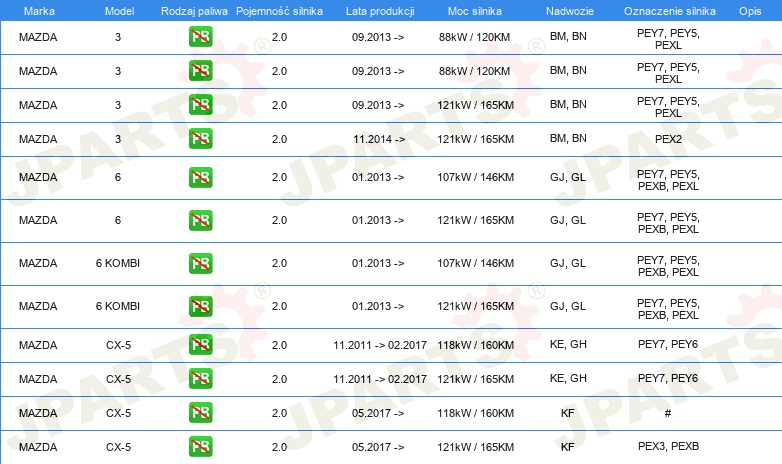This screenshot has height=464, width=782.
Task: Click 'KE, GH' body in CX-5 165KM row
Action: (568, 378)
